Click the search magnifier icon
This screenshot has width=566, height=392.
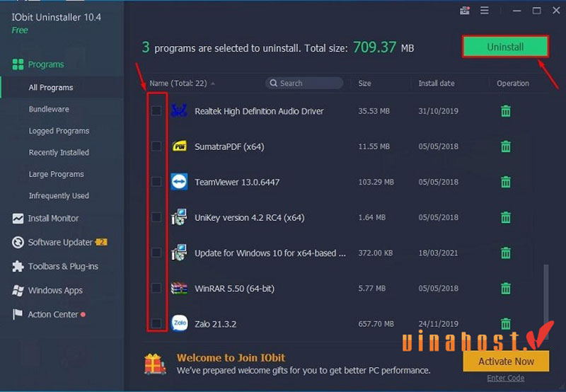click(x=274, y=83)
